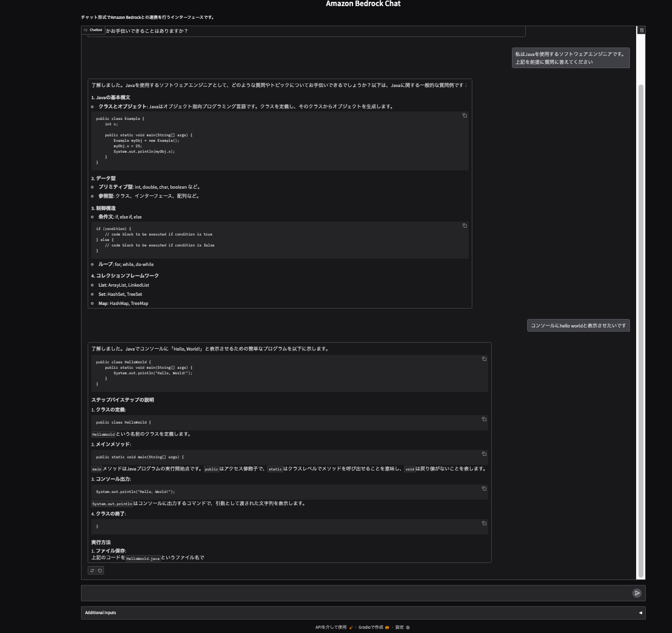Click the '4. クラスの終了' step label
The height and width of the screenshot is (633, 672).
tap(108, 514)
